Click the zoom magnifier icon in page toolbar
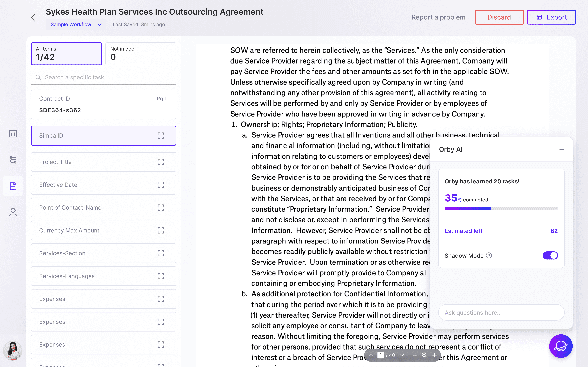The width and height of the screenshot is (588, 367). [424, 355]
